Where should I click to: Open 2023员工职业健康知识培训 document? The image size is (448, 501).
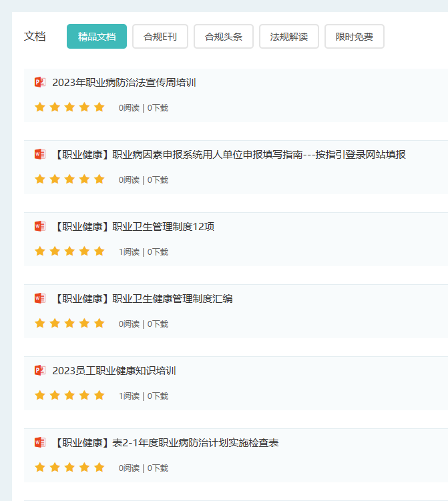[114, 371]
